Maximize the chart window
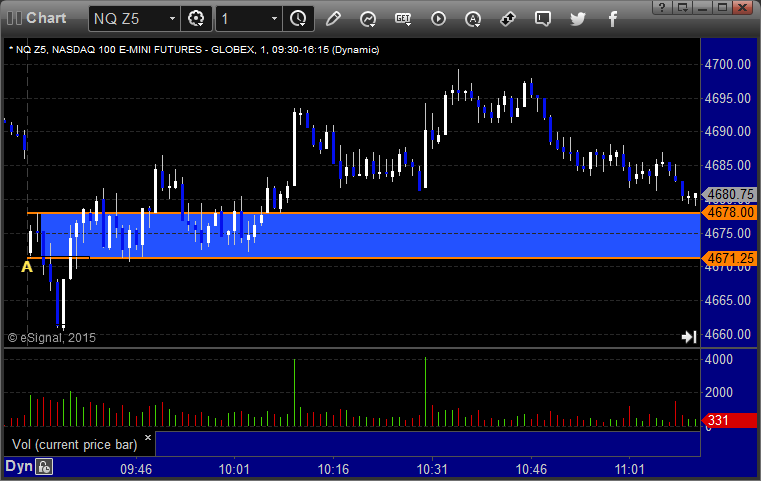This screenshot has width=761, height=481. coord(722,7)
